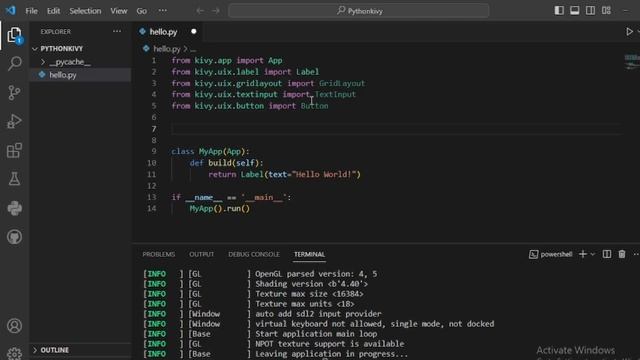Place cursor on empty line 7
This screenshot has width=640, height=360.
(x=396, y=129)
